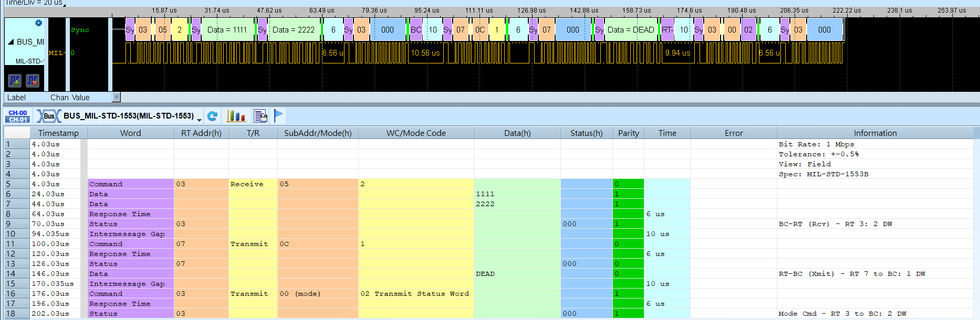Viewport: 980px width, 320px height.
Task: Click data value '2222' cell
Action: coord(517,204)
